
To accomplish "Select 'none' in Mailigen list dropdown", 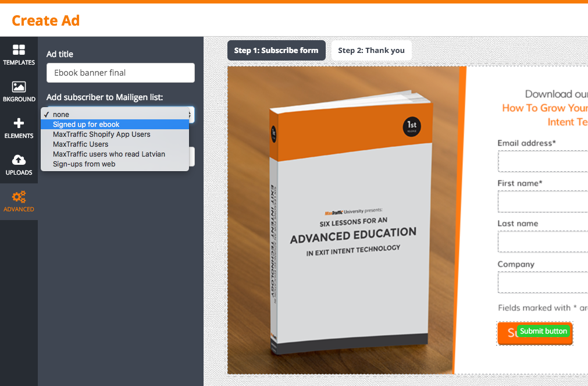I will click(x=115, y=115).
